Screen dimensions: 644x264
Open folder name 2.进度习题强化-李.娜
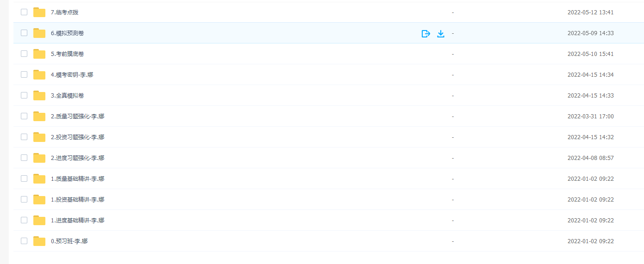point(77,158)
